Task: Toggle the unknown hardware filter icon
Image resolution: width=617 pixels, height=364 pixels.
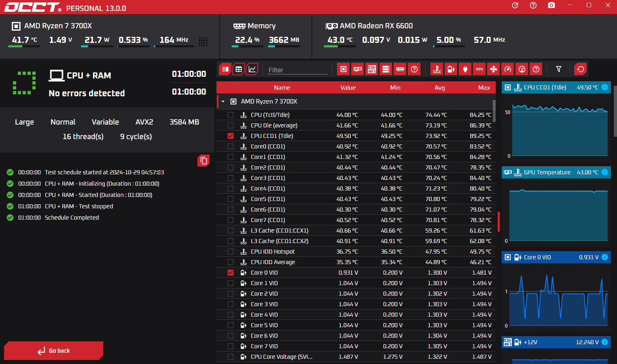Action: click(x=414, y=69)
